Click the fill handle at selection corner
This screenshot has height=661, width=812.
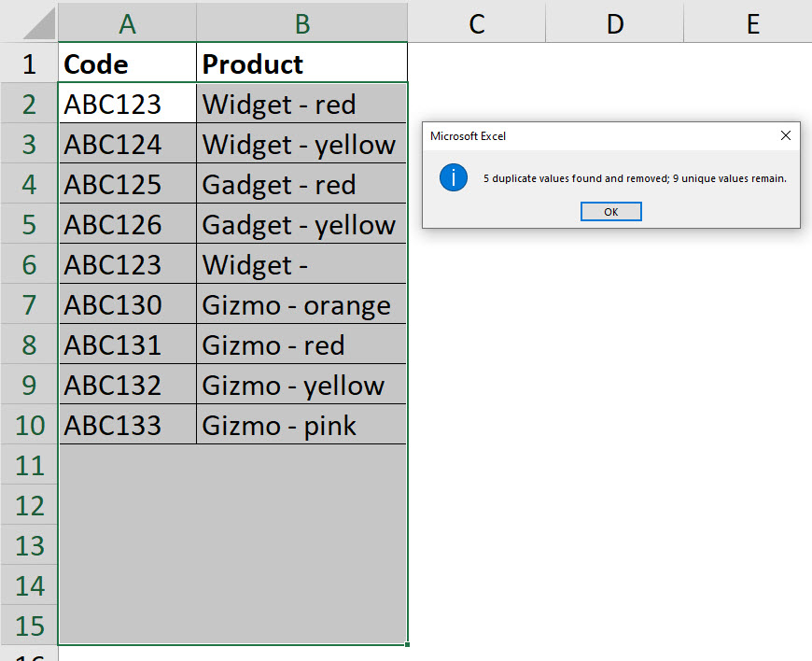coord(408,644)
